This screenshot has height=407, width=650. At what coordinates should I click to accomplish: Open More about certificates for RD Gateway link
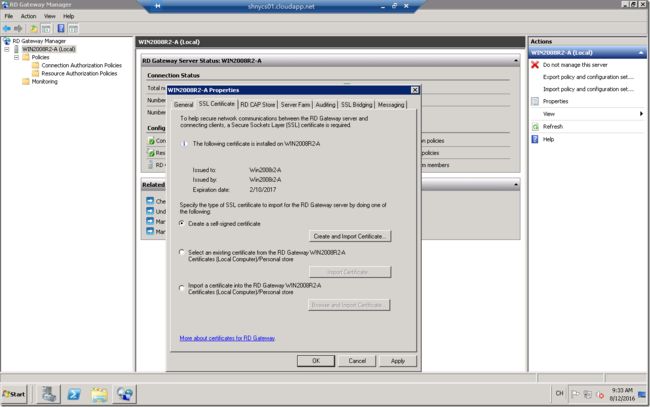pyautogui.click(x=227, y=338)
